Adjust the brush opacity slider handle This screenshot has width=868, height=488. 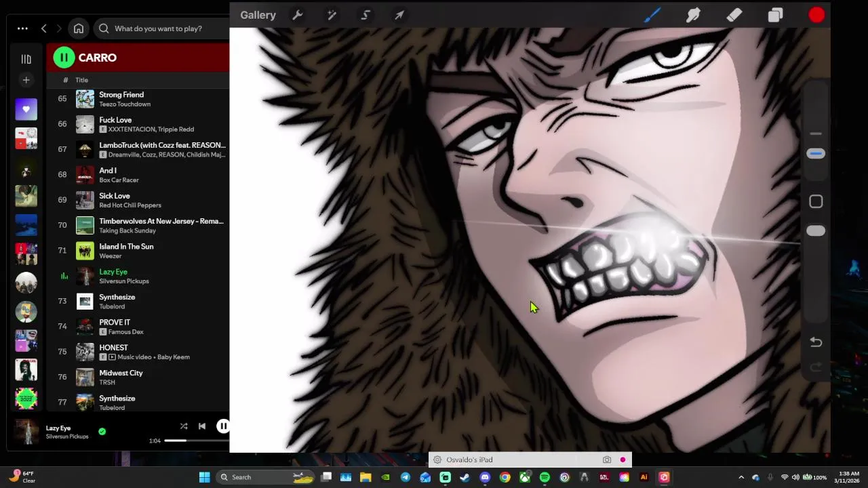[x=816, y=231]
